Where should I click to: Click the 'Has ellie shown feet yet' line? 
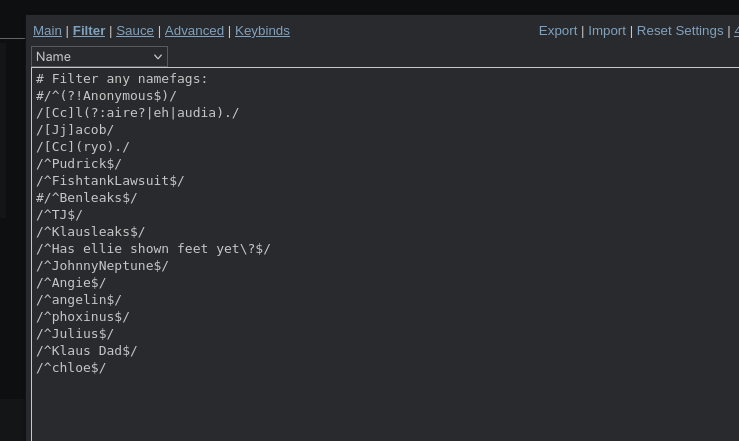coord(153,248)
